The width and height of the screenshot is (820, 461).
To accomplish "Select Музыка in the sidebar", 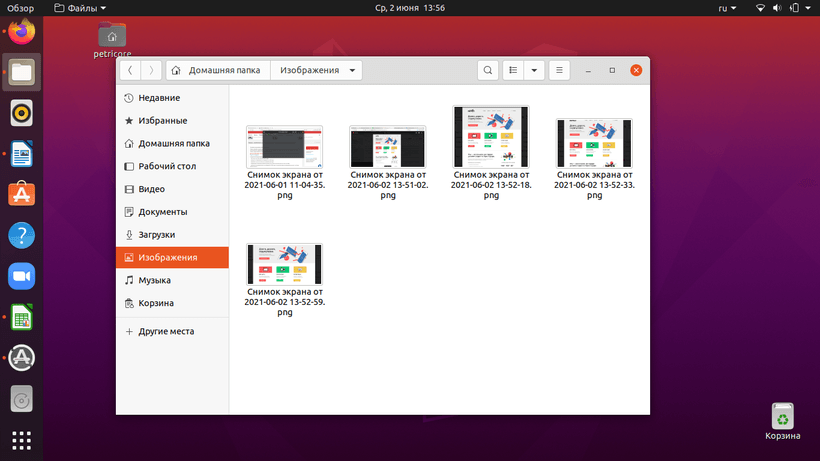I will (154, 280).
